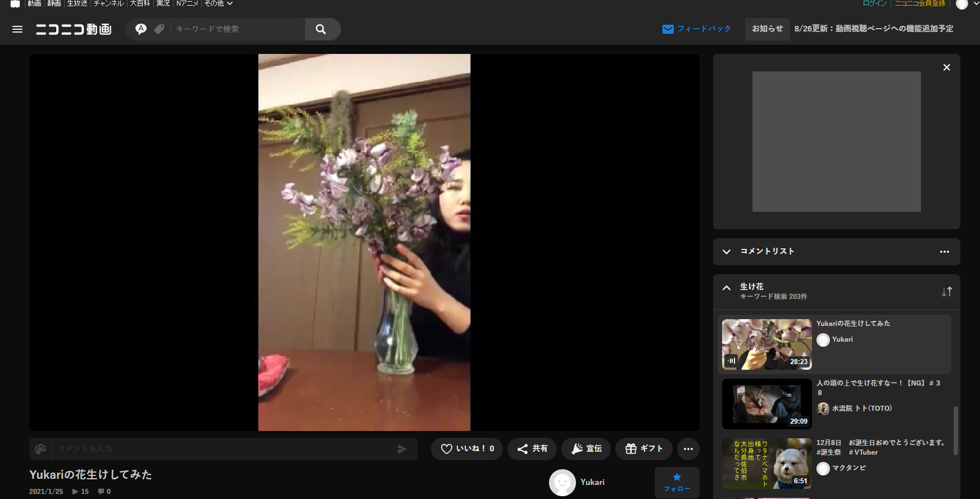Viewport: 980px width, 499px height.
Task: Open comment list more options
Action: [945, 252]
